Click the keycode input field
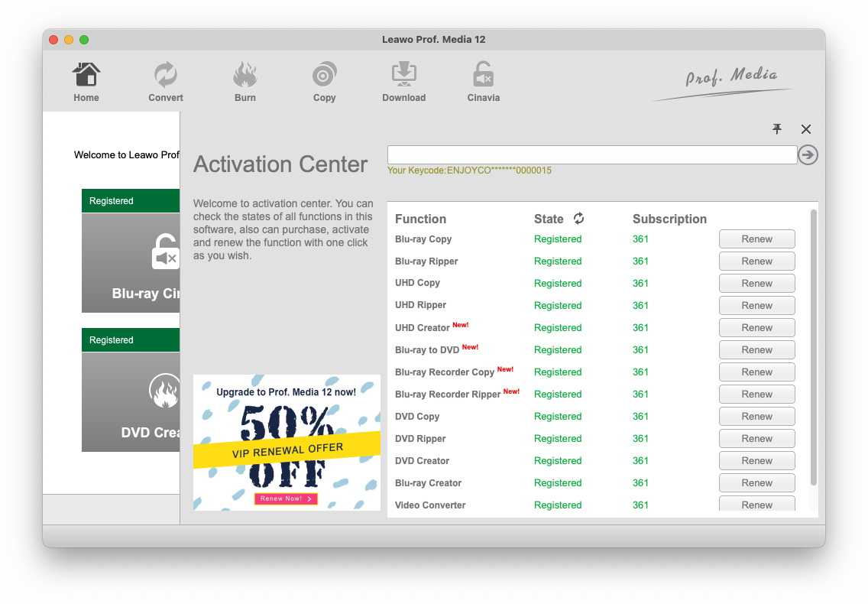Viewport: 868px width, 604px height. coord(591,154)
